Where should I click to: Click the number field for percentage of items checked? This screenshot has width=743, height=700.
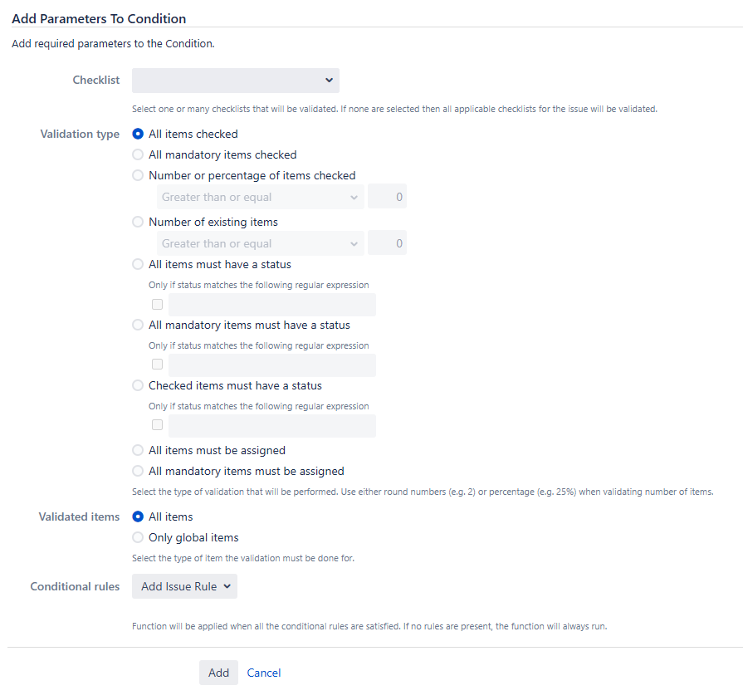click(387, 197)
